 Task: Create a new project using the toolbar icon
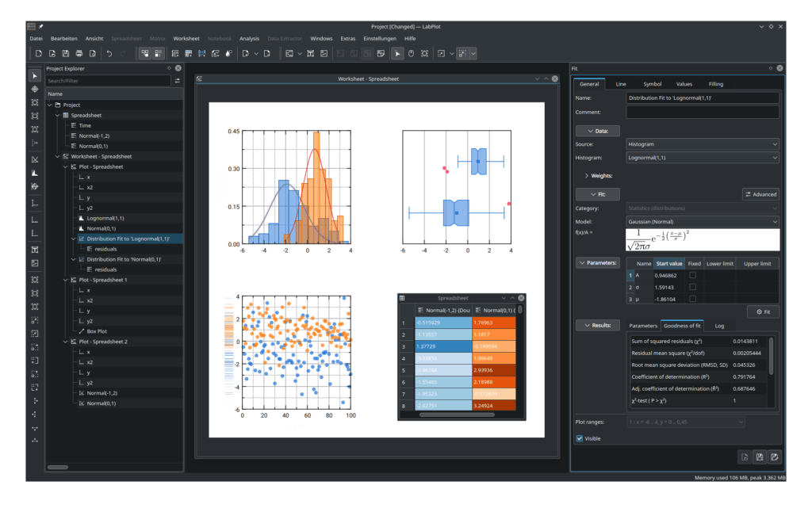point(38,53)
